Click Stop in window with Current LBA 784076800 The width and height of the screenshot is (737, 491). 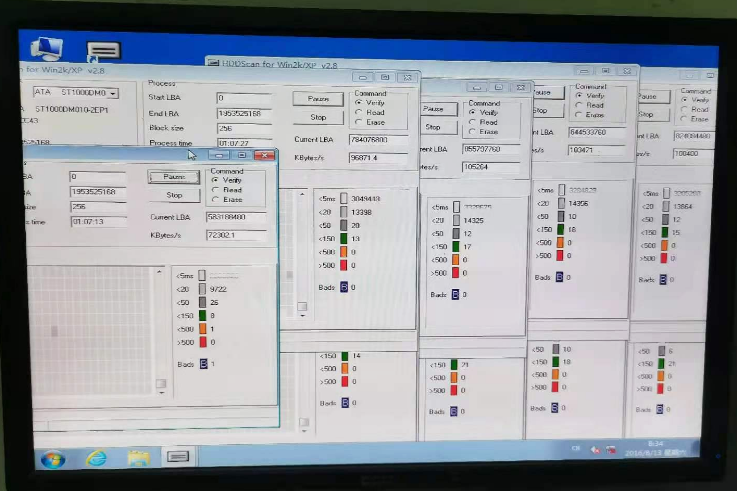coord(318,117)
